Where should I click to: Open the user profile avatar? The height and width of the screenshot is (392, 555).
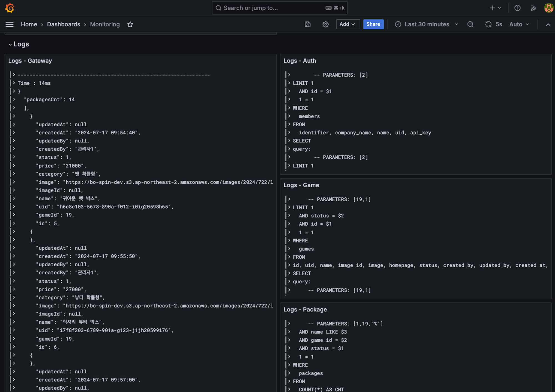pyautogui.click(x=548, y=8)
